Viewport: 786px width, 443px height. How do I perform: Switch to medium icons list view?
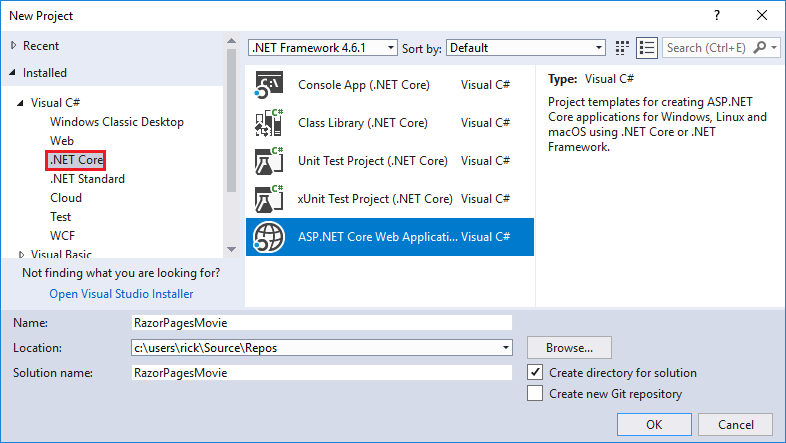[647, 47]
